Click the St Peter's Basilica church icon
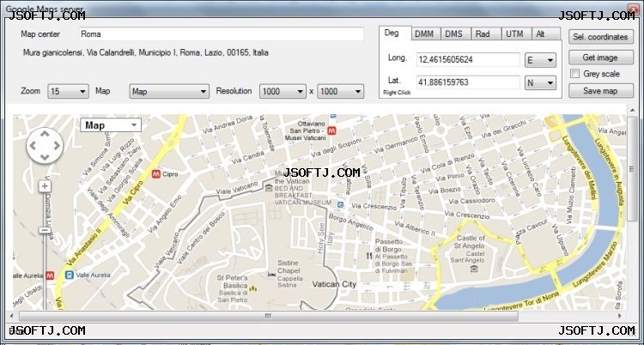The height and width of the screenshot is (345, 644). pyautogui.click(x=253, y=288)
